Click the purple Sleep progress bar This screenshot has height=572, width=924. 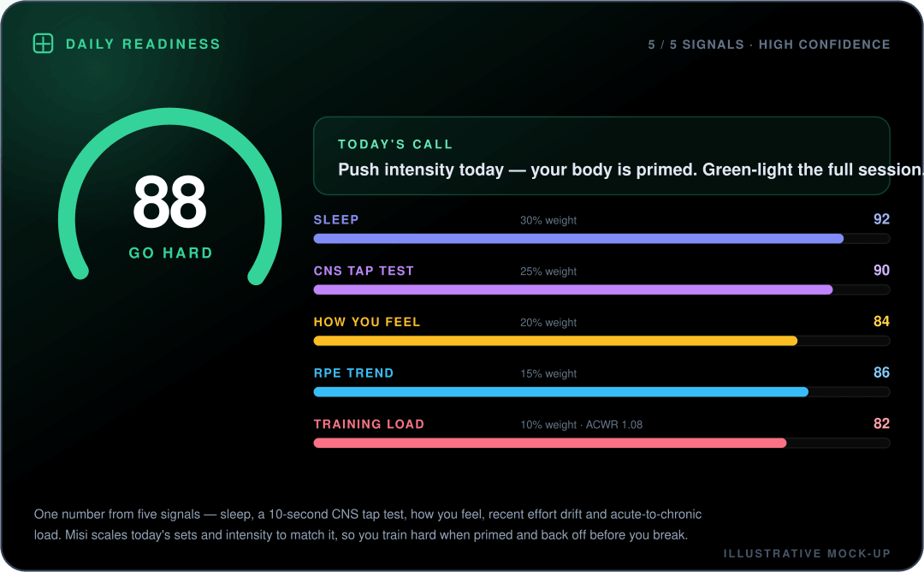[x=578, y=239]
